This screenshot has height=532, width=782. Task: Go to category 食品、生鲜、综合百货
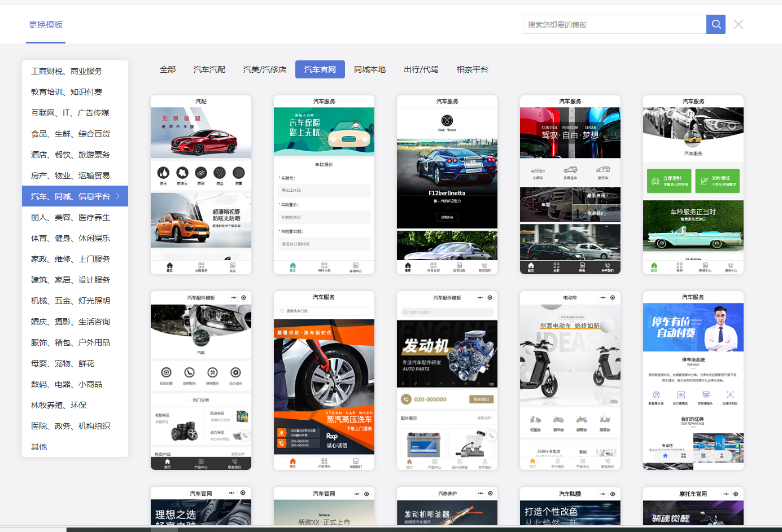pos(75,134)
